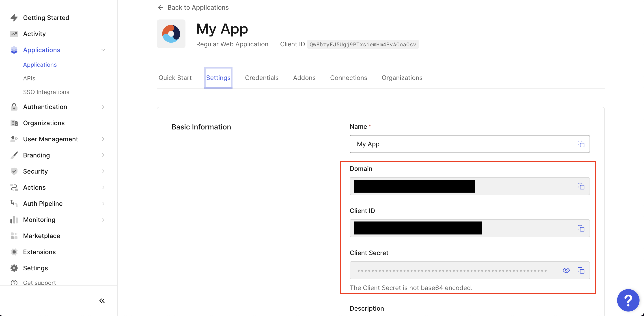Copy the Client Secret using its copy icon
Screen dimensions: 644x316
(582, 270)
